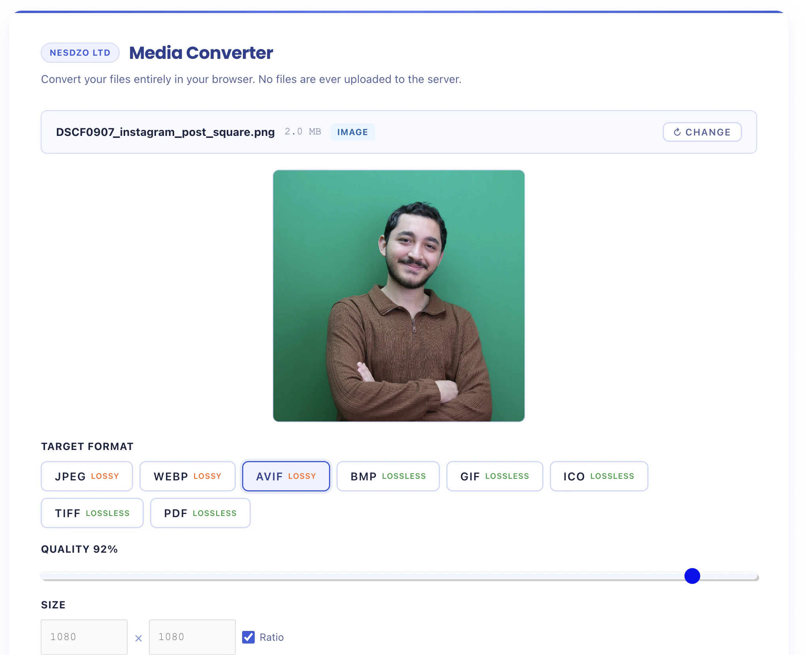
Task: Click the NESDZO LTD badge
Action: (80, 53)
